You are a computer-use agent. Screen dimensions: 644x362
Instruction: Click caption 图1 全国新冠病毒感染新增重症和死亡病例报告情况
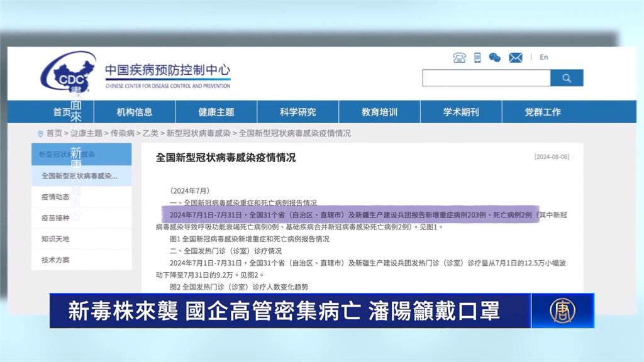pos(249,239)
